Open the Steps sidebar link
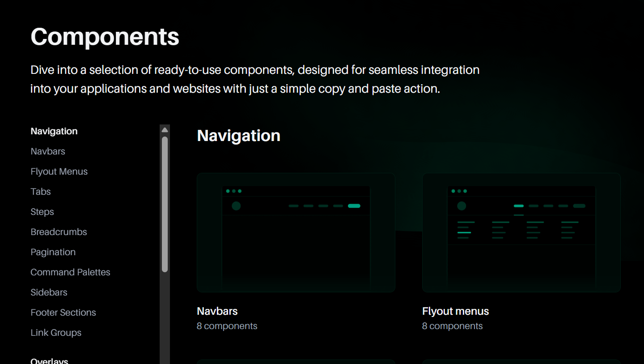Image resolution: width=644 pixels, height=364 pixels. [42, 212]
